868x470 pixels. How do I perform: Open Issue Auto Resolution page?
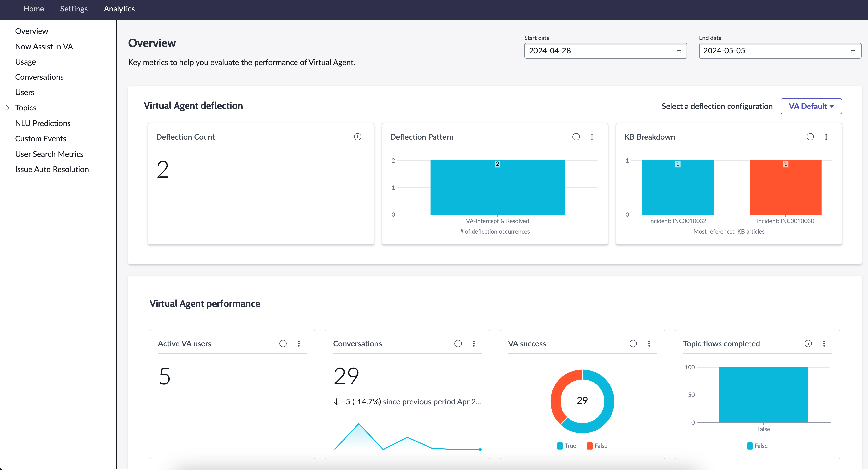tap(52, 169)
